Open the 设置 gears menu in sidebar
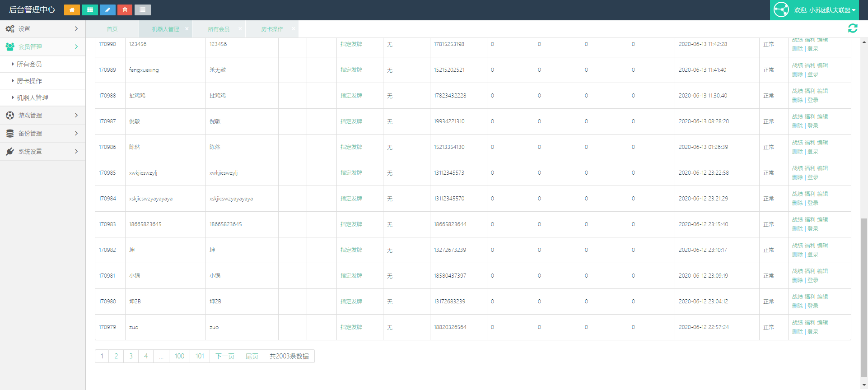 coord(42,29)
